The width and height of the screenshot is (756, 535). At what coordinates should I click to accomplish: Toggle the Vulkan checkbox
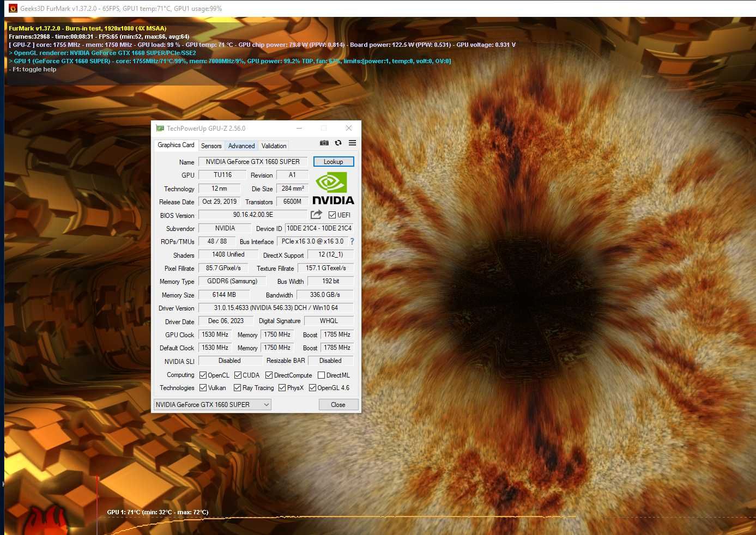203,388
